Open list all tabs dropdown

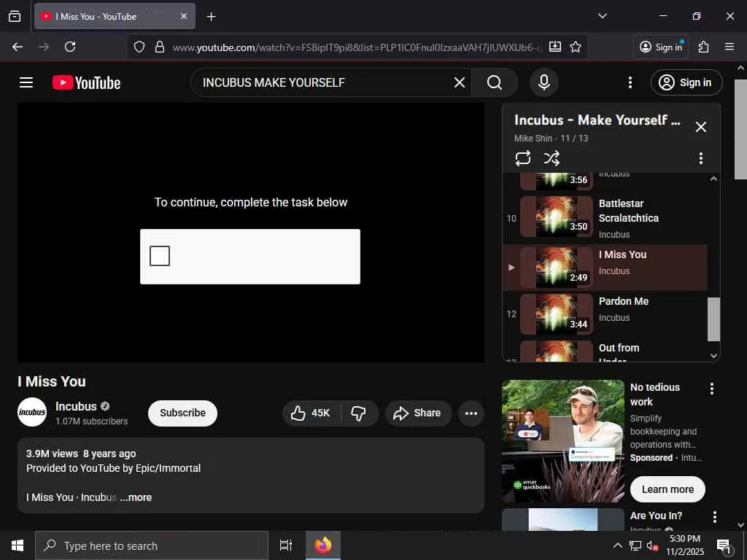pyautogui.click(x=602, y=16)
